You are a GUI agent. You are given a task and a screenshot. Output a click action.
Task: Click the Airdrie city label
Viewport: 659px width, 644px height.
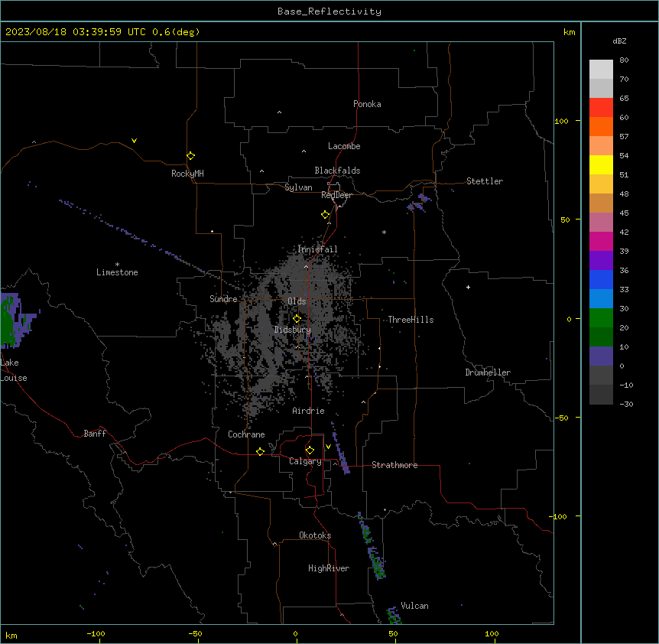coord(308,411)
